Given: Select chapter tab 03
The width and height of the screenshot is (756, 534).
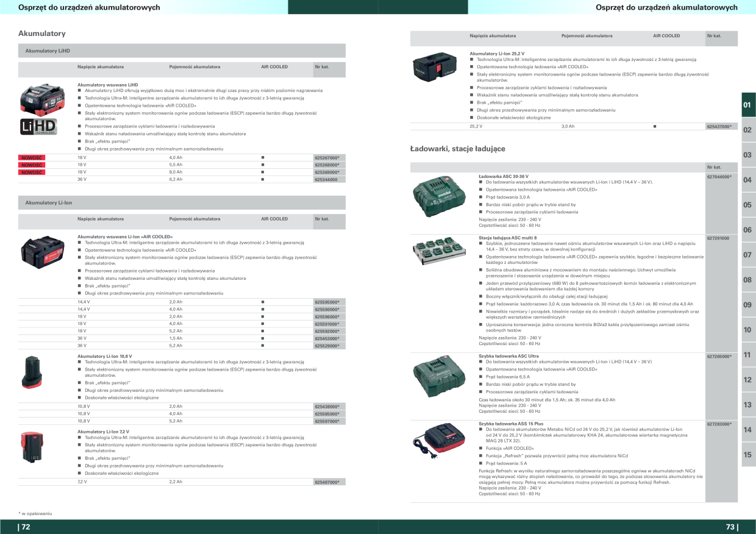Looking at the screenshot, I should (748, 155).
